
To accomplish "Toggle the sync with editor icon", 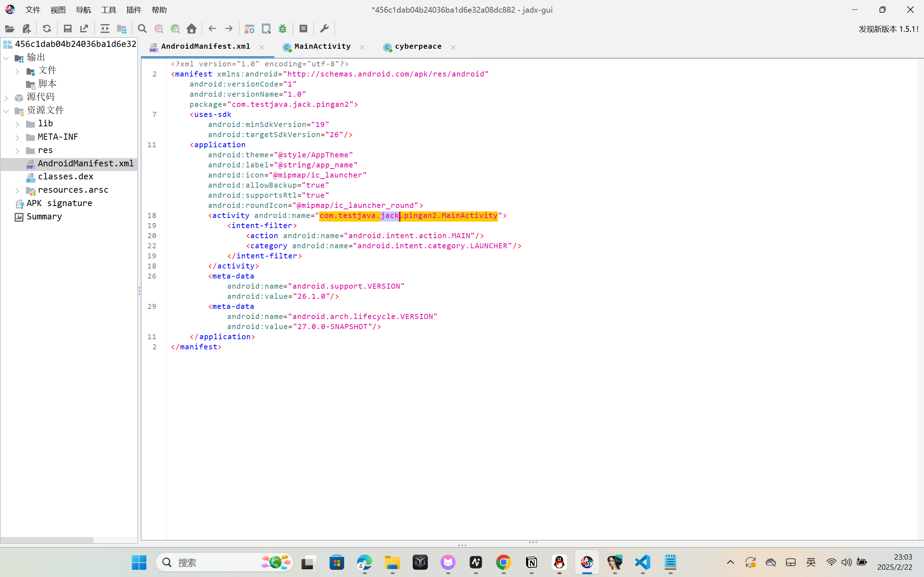I will (105, 29).
